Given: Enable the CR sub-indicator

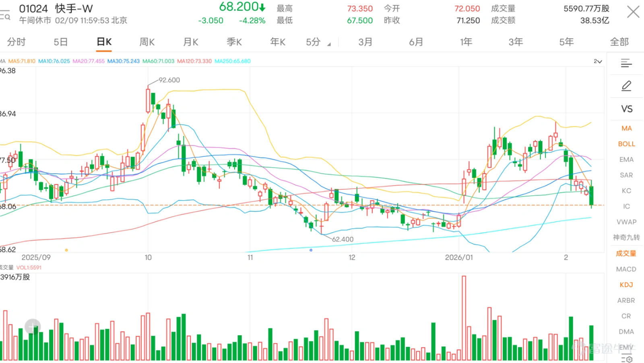Looking at the screenshot, I should click(626, 316).
